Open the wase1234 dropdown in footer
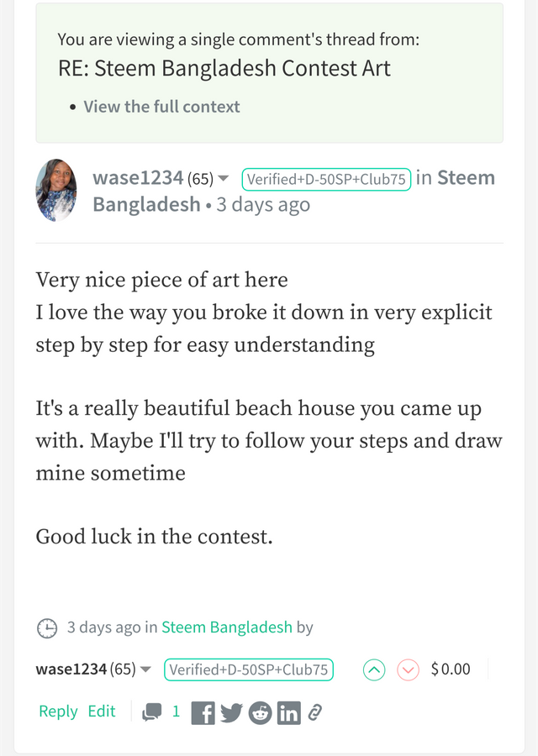This screenshot has width=538, height=756. pos(145,669)
